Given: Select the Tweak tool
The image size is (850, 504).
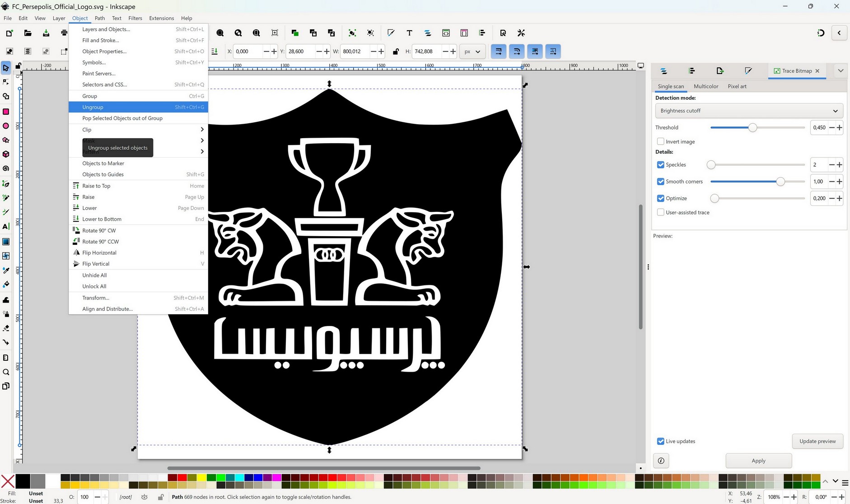Looking at the screenshot, I should [6, 300].
